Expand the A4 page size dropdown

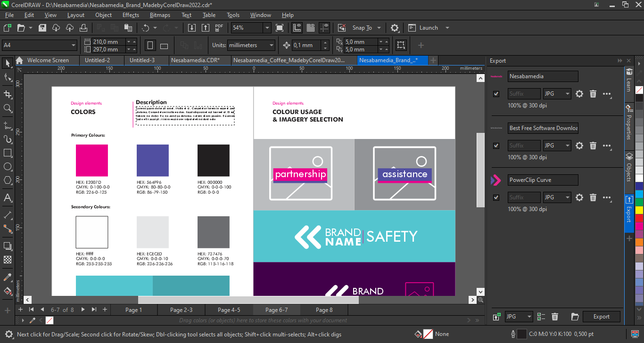(x=74, y=45)
